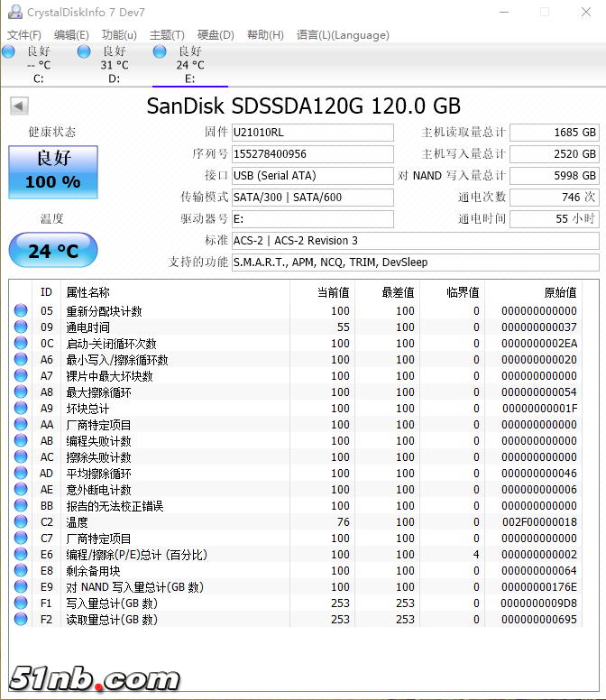Click the standard field ACS-2 Revision 3
The image size is (606, 700).
click(416, 241)
